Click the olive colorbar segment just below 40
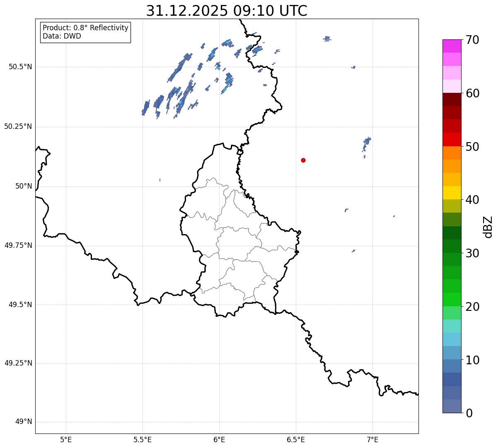Viewport: 498px width, 448px height. click(x=452, y=206)
